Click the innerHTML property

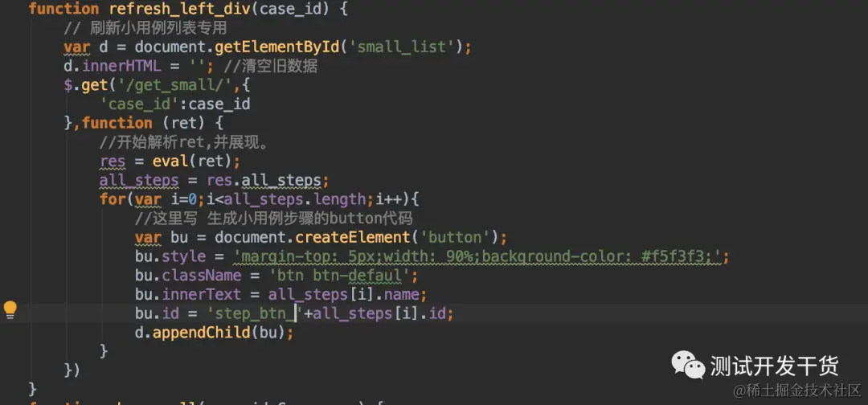tap(122, 66)
